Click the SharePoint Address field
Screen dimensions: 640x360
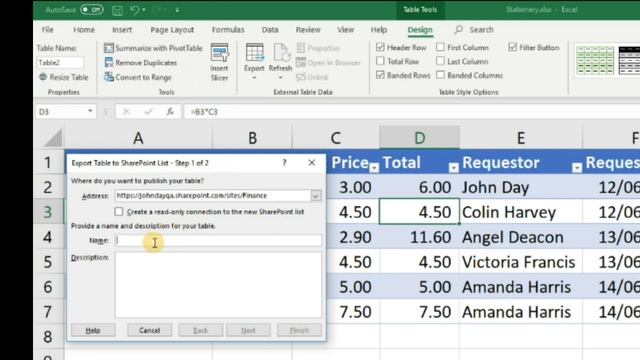(x=213, y=196)
